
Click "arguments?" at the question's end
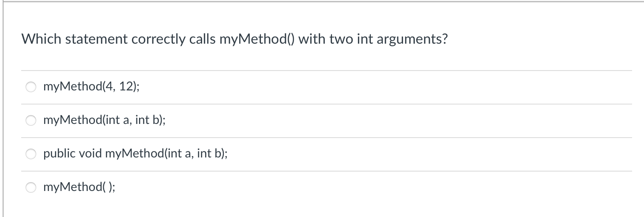pos(413,40)
